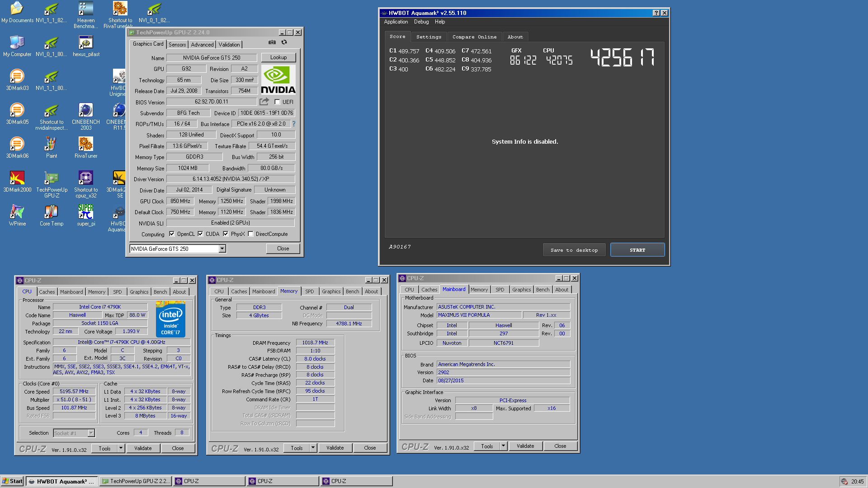Switch to the Sensors tab in GPU-Z

coord(177,45)
